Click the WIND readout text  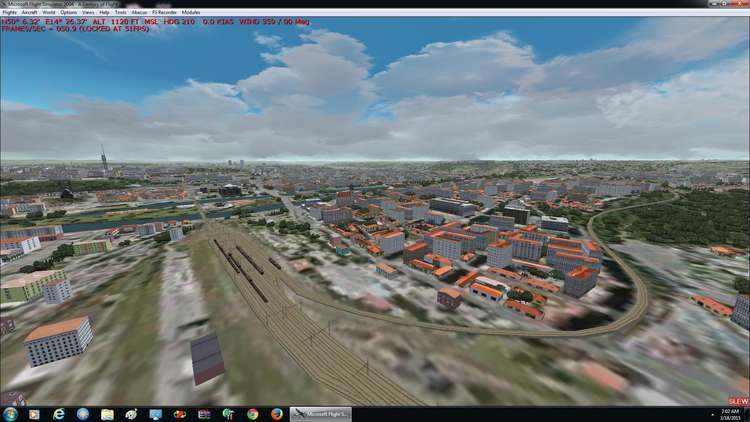[x=275, y=22]
